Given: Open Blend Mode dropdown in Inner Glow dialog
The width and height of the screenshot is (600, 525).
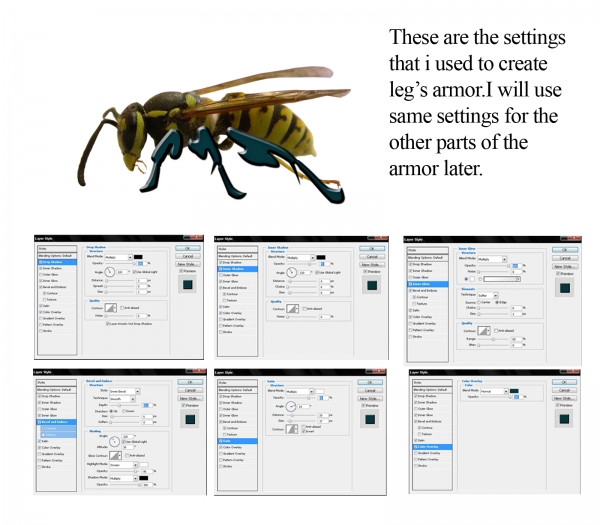Looking at the screenshot, I should 492,259.
